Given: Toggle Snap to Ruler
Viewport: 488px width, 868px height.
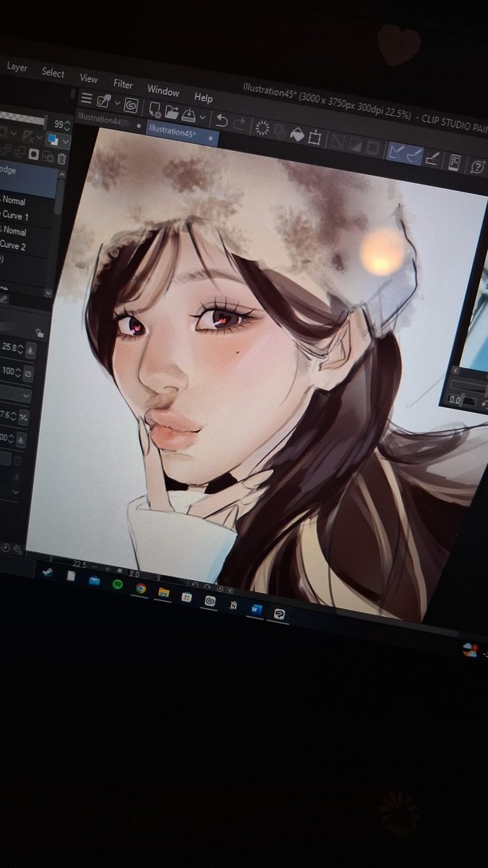Looking at the screenshot, I should (x=396, y=151).
